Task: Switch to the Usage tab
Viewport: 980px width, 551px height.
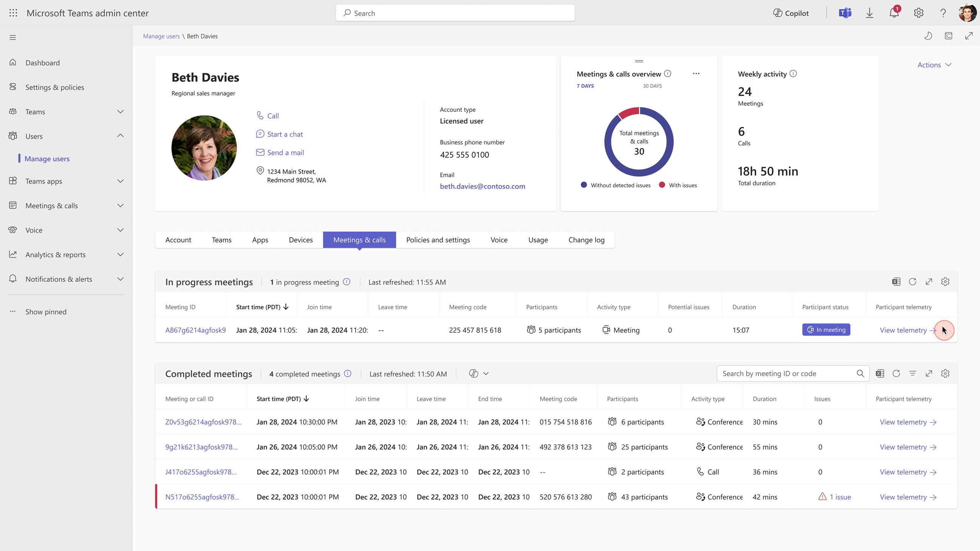Action: [538, 240]
